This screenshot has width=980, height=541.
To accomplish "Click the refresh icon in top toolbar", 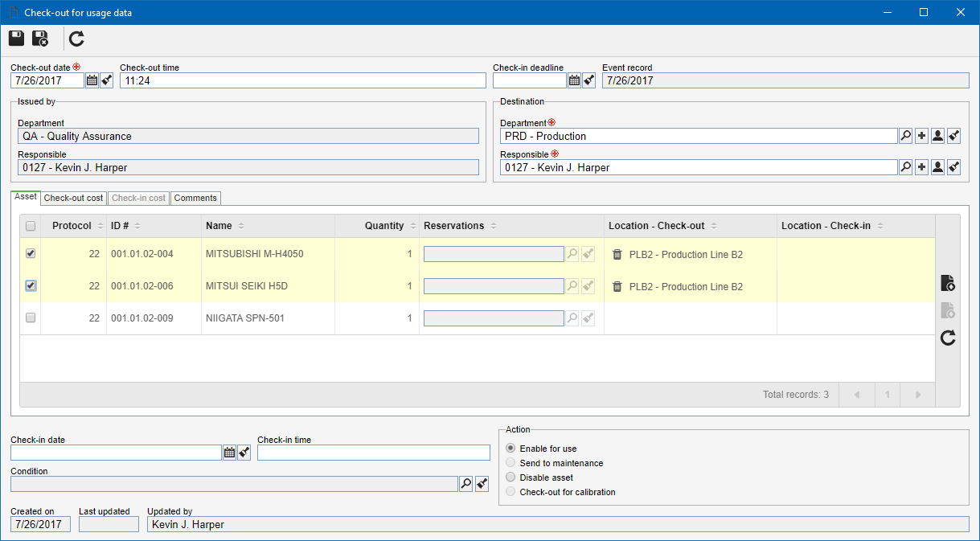I will pos(76,39).
